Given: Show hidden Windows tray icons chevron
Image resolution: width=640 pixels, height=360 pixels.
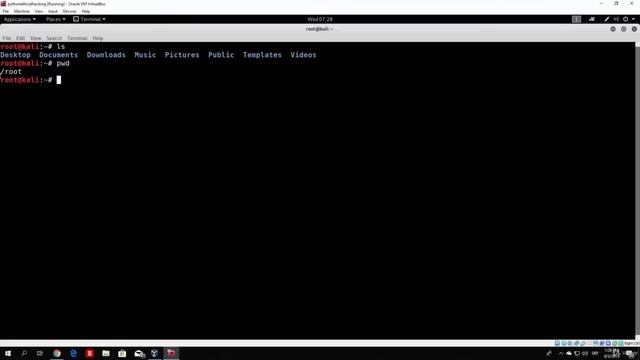Looking at the screenshot, I should tap(560, 353).
